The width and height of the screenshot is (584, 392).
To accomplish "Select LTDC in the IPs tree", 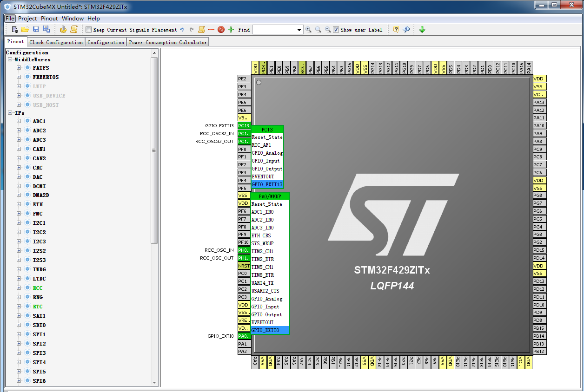I will [x=39, y=279].
